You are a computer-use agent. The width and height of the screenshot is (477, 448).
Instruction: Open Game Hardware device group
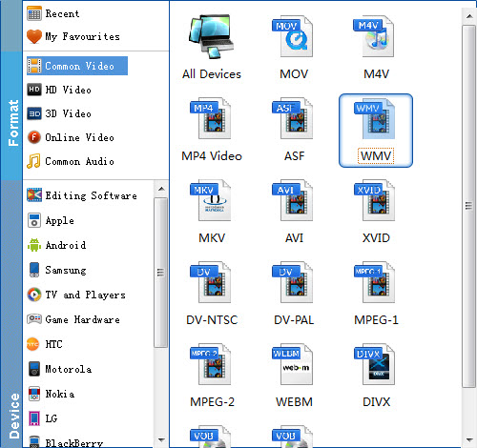point(73,319)
